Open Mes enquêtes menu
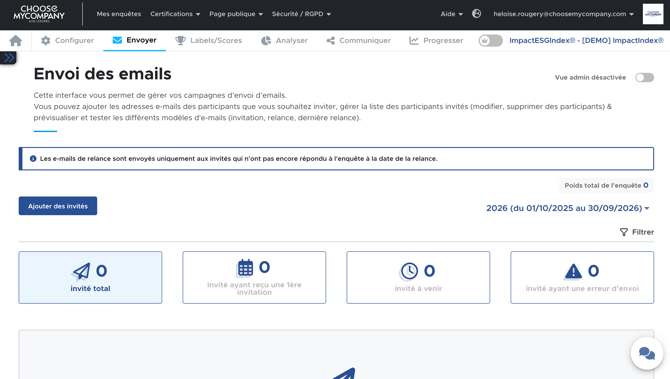 [119, 14]
